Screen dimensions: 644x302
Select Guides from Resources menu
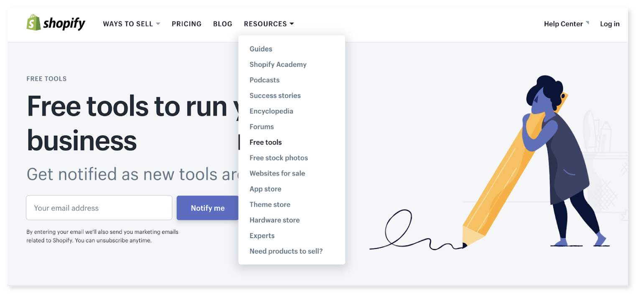pos(261,49)
